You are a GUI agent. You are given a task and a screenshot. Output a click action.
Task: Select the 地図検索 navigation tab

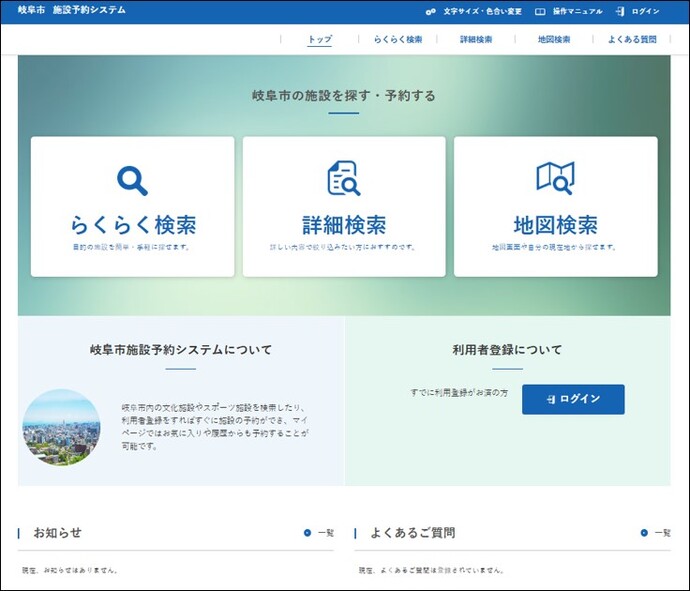pos(554,40)
